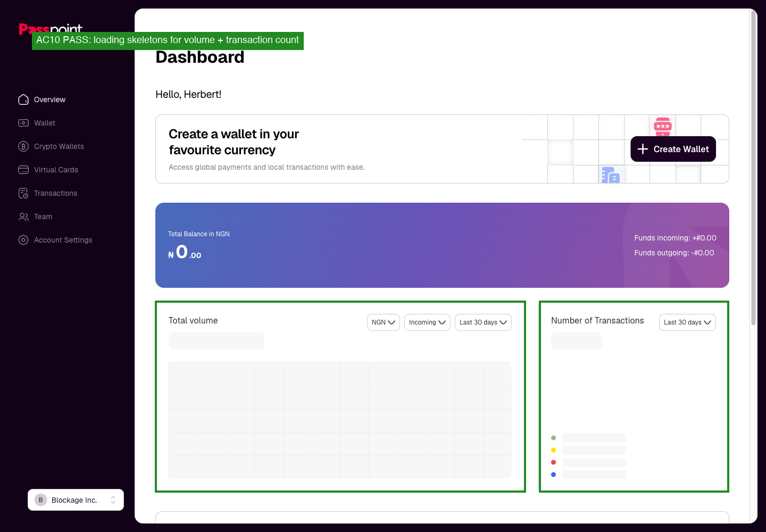Click the Hello, Herbert! greeting
The image size is (766, 532).
click(x=188, y=94)
